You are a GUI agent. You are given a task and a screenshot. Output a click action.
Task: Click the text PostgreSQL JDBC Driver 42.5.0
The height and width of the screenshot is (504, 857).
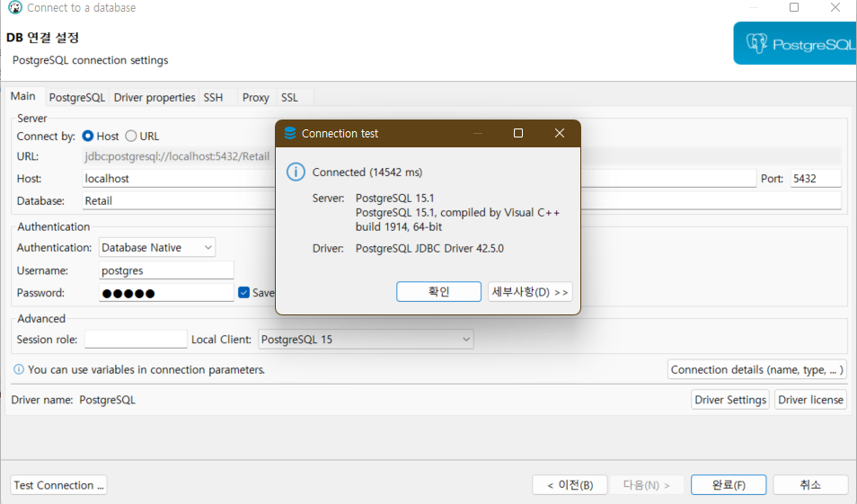click(x=429, y=248)
